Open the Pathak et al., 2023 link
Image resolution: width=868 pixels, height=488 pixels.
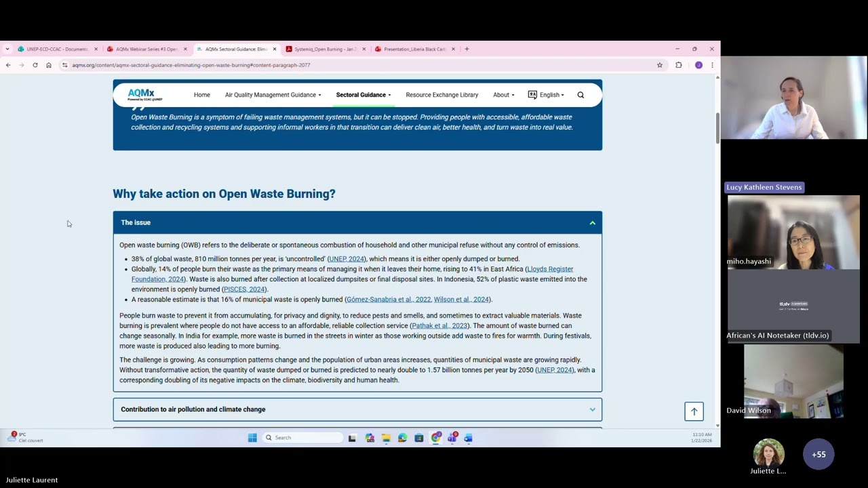(439, 326)
